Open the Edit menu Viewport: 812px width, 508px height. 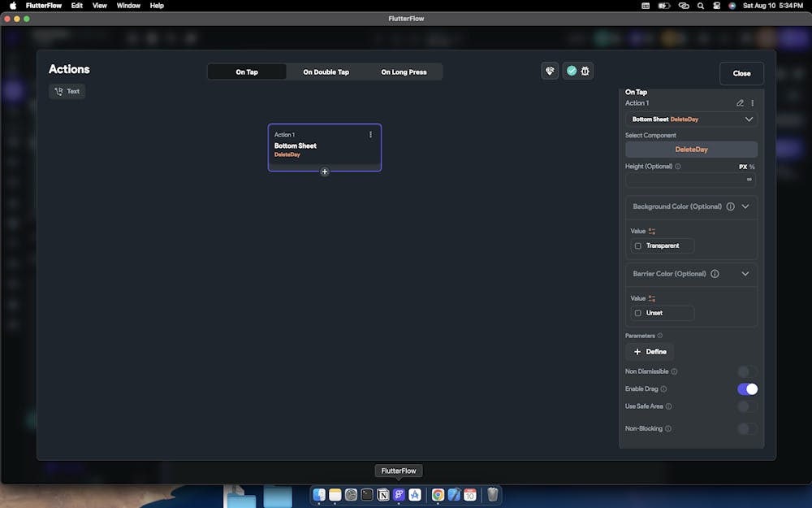(x=77, y=6)
